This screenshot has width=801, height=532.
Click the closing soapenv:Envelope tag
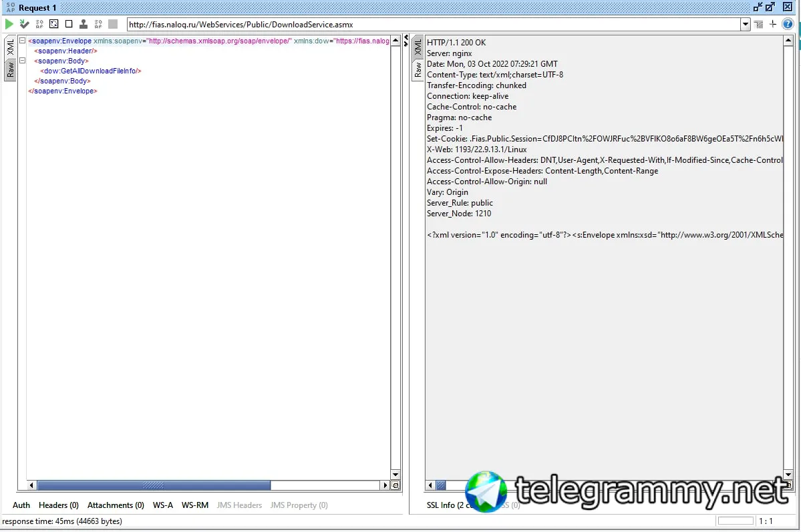click(x=63, y=91)
